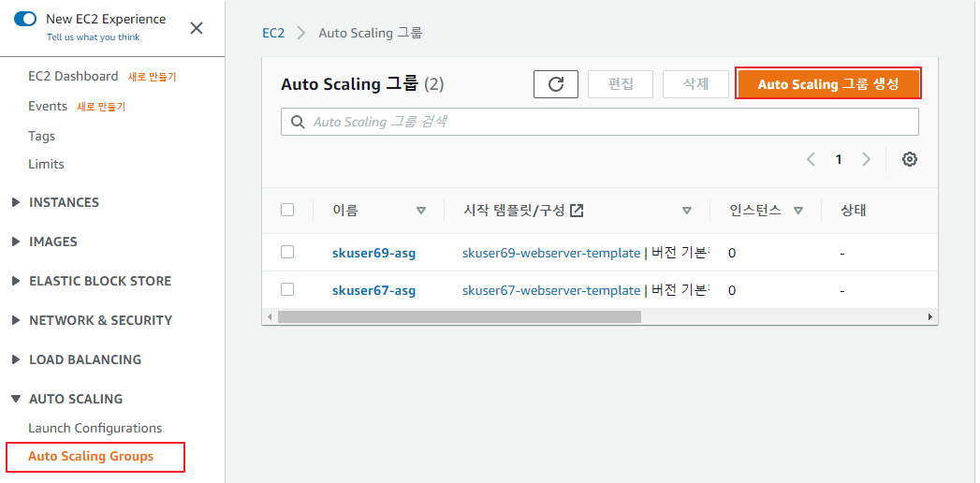This screenshot has height=483, width=980.
Task: Click the 편집 button
Action: [x=621, y=84]
